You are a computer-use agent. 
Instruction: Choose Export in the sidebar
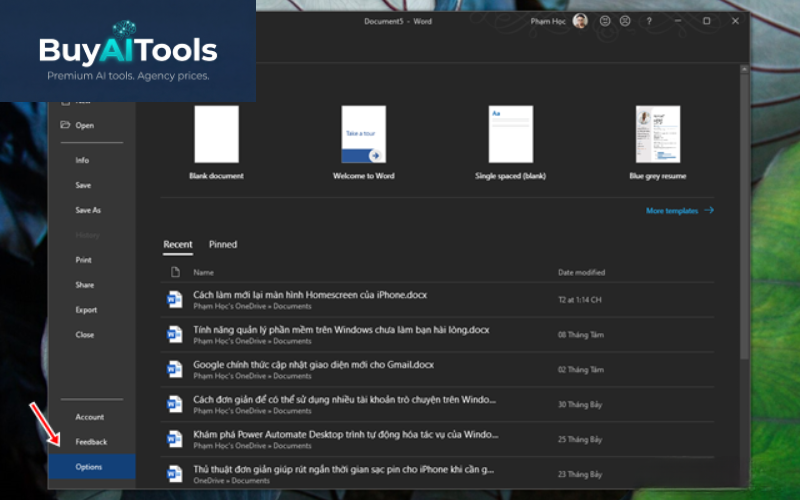[x=86, y=310]
